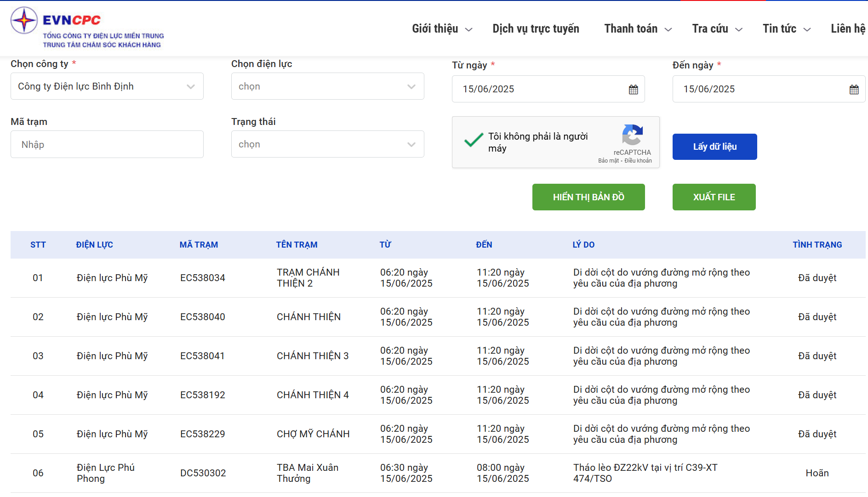Select Dịch vụ trực tuyến menu item
The height and width of the screenshot is (497, 868).
536,29
